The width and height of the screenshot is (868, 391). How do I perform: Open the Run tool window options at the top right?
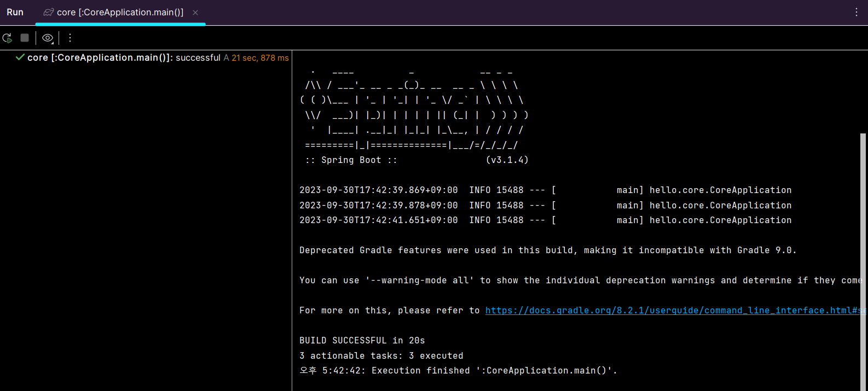(x=857, y=12)
